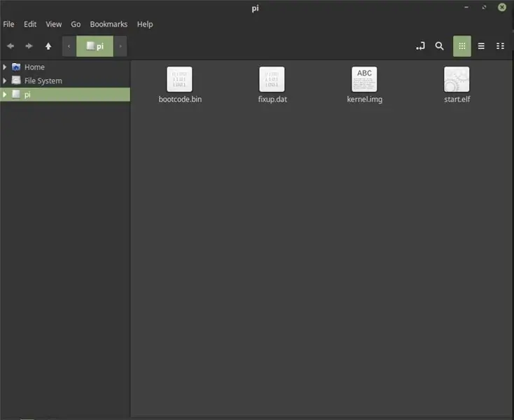Select the start.elf file icon
The height and width of the screenshot is (420, 514).
coord(457,79)
